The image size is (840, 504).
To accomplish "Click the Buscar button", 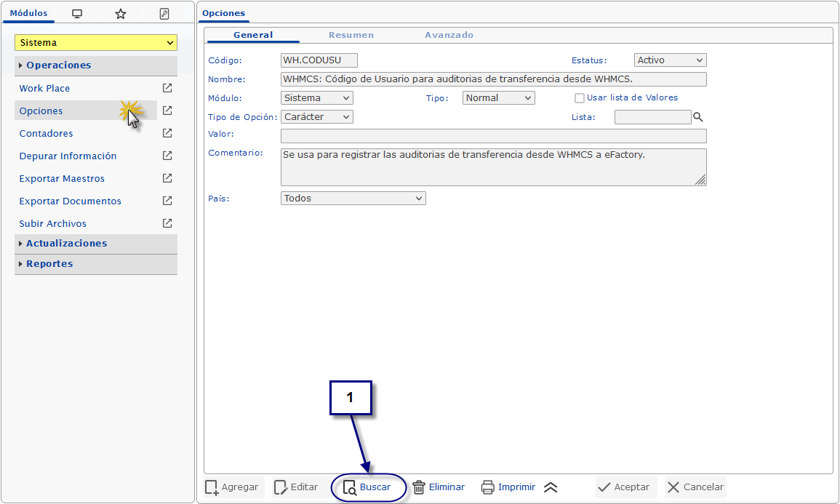I will (x=368, y=487).
